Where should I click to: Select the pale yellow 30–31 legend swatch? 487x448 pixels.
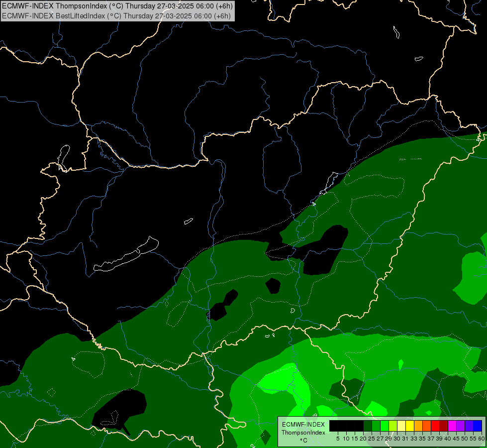(x=401, y=426)
